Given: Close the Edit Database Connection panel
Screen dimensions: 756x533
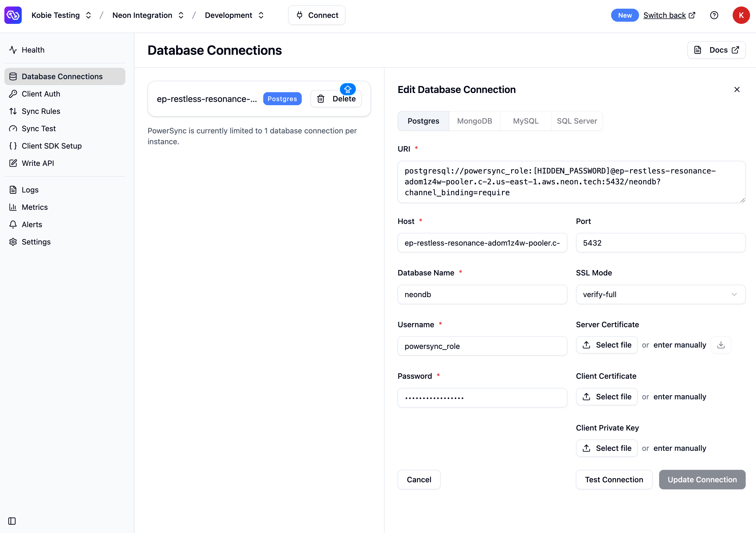Looking at the screenshot, I should tap(737, 89).
